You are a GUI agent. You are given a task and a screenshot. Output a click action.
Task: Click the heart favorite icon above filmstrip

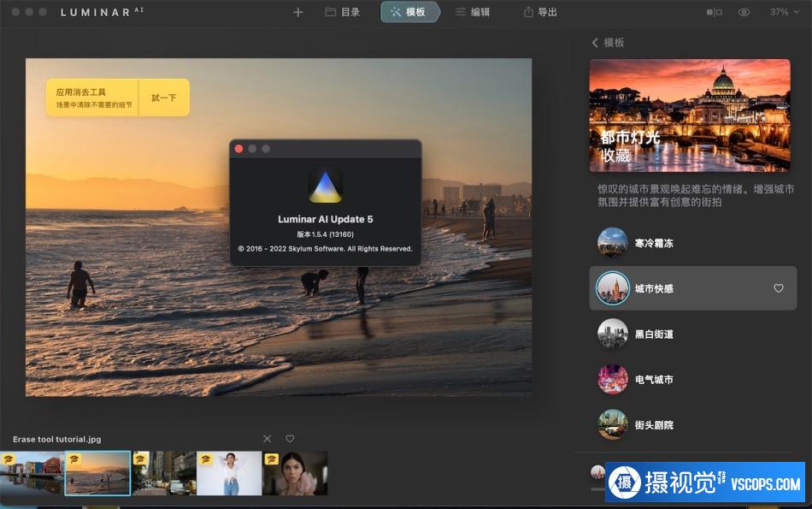290,439
